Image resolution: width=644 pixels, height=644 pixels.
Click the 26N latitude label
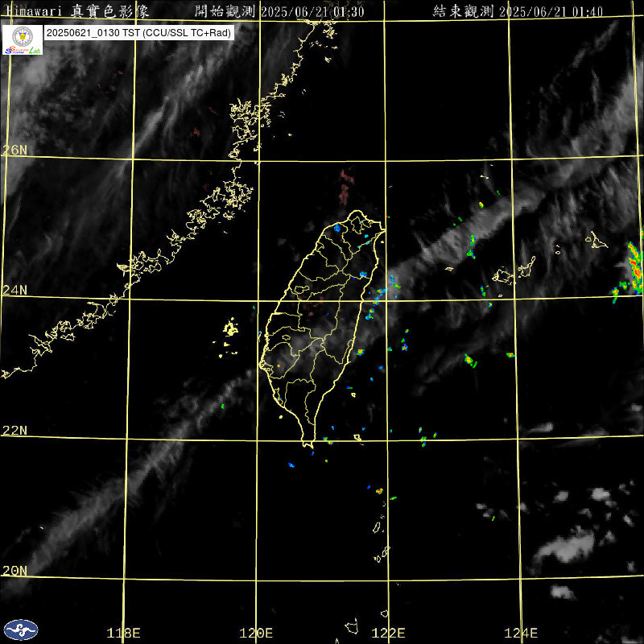tap(14, 151)
